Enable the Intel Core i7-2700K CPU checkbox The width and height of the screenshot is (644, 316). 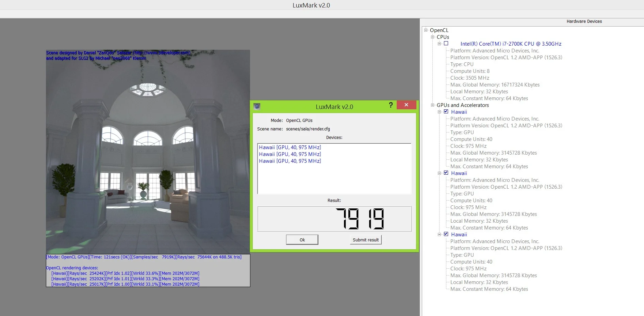click(446, 44)
